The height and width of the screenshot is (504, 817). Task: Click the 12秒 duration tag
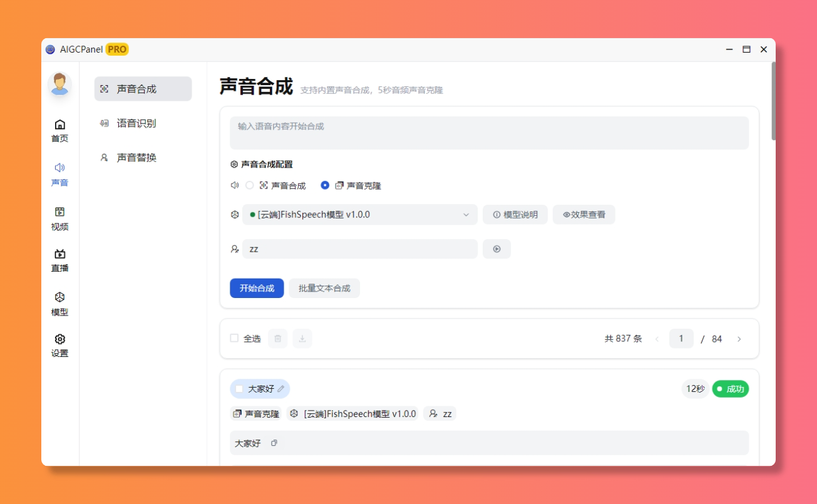point(695,389)
